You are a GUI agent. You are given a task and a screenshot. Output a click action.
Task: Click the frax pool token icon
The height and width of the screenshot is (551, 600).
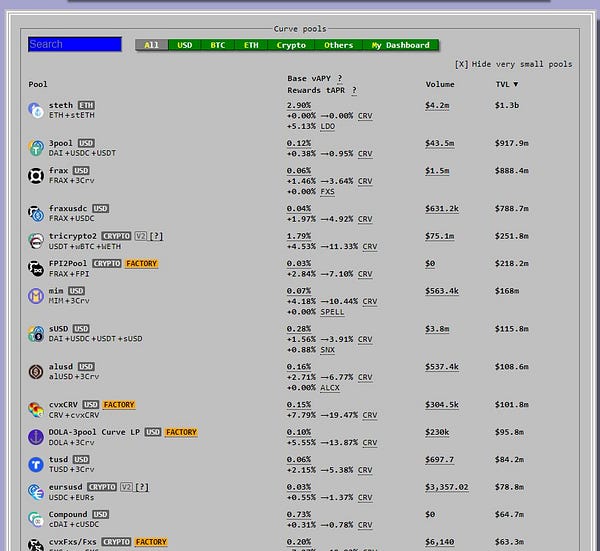coord(36,176)
